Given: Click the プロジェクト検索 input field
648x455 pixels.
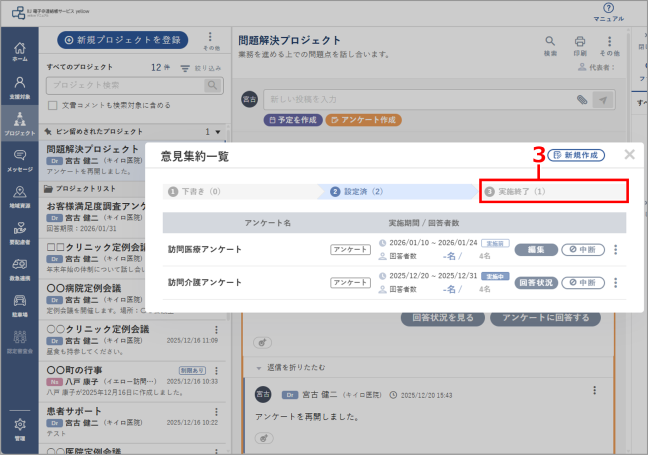Looking at the screenshot, I should 126,85.
